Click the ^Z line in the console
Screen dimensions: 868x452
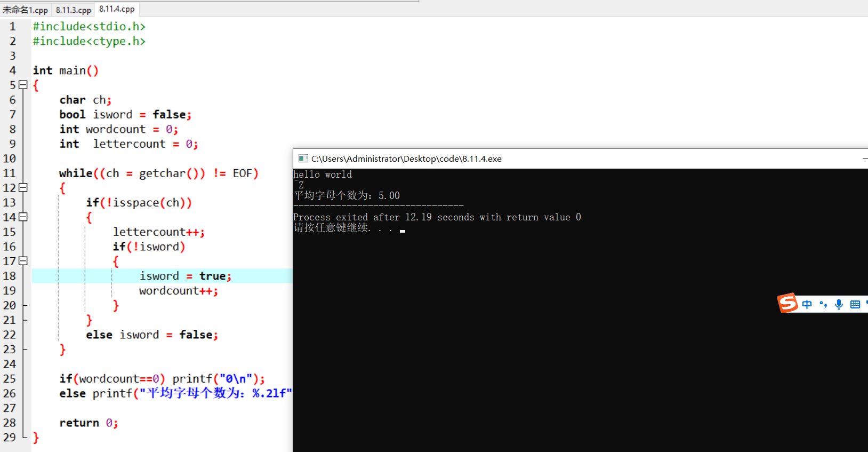tap(299, 185)
